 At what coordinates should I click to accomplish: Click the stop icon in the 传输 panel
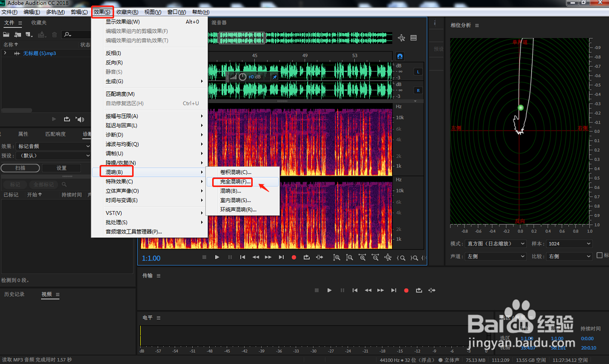click(317, 290)
